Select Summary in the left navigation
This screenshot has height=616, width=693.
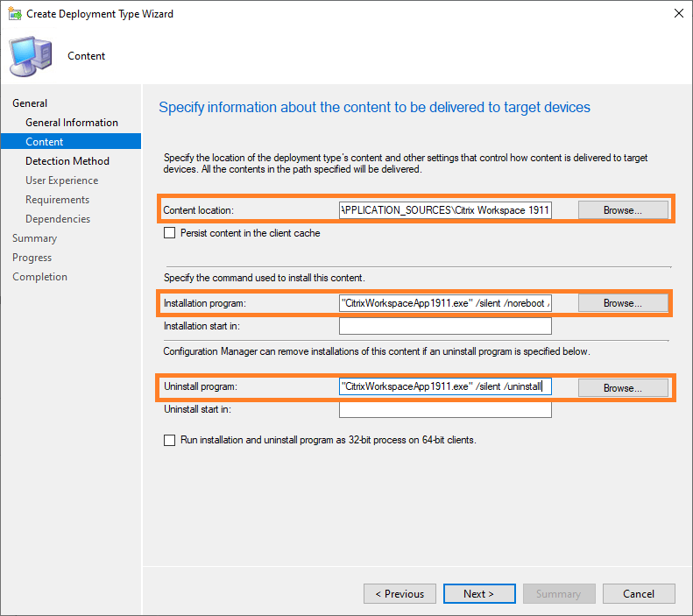(x=34, y=238)
